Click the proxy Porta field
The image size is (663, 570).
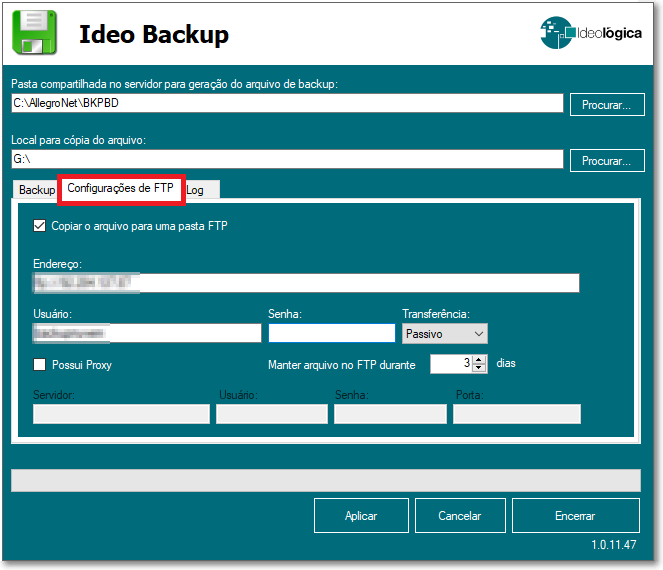[x=517, y=414]
